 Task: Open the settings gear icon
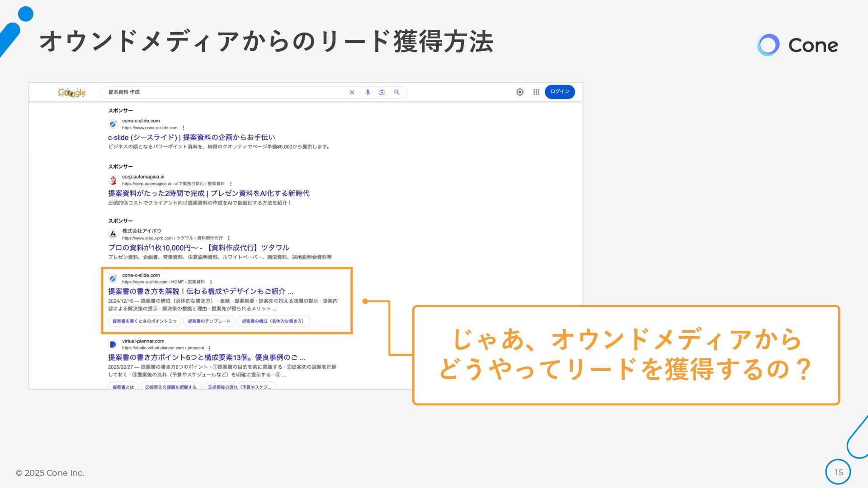(x=520, y=92)
